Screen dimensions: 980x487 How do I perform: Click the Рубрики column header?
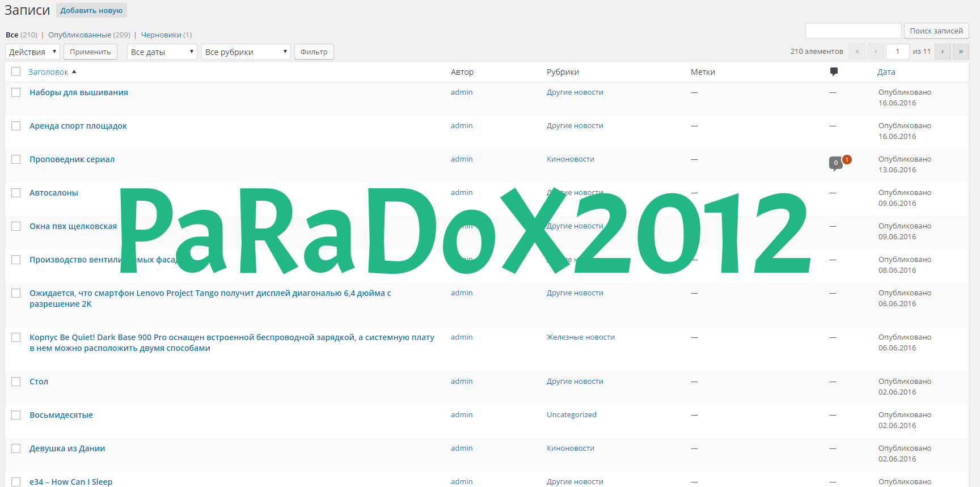click(563, 72)
